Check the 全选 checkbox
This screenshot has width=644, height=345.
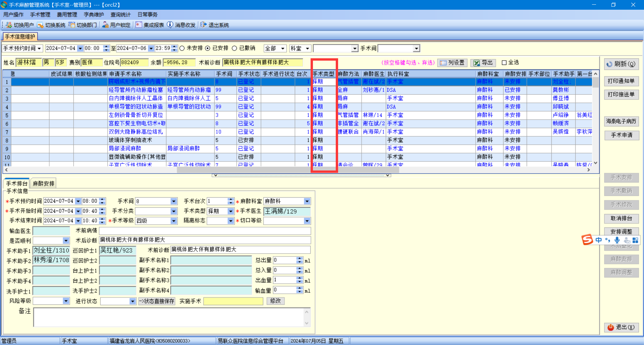[x=504, y=63]
